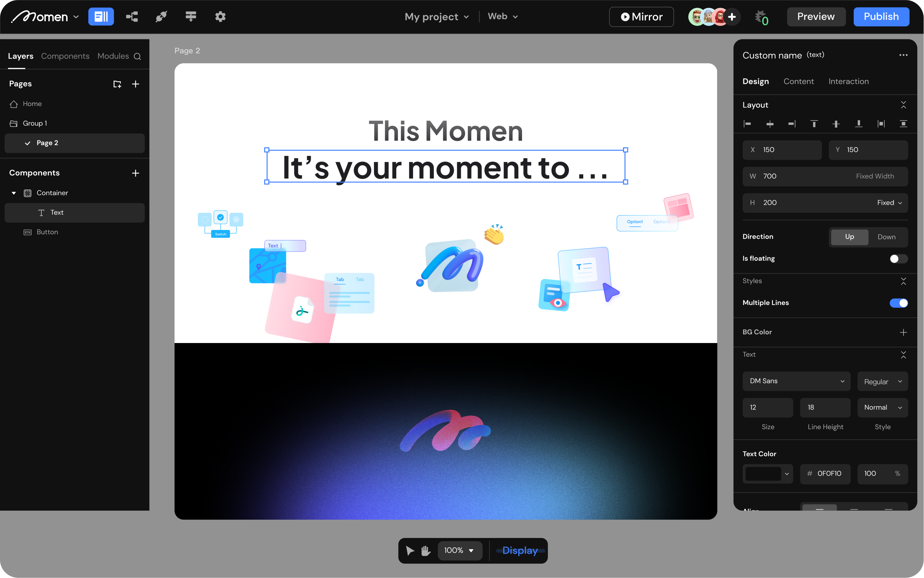Collapse the Layout section
This screenshot has width=924, height=578.
click(x=903, y=105)
